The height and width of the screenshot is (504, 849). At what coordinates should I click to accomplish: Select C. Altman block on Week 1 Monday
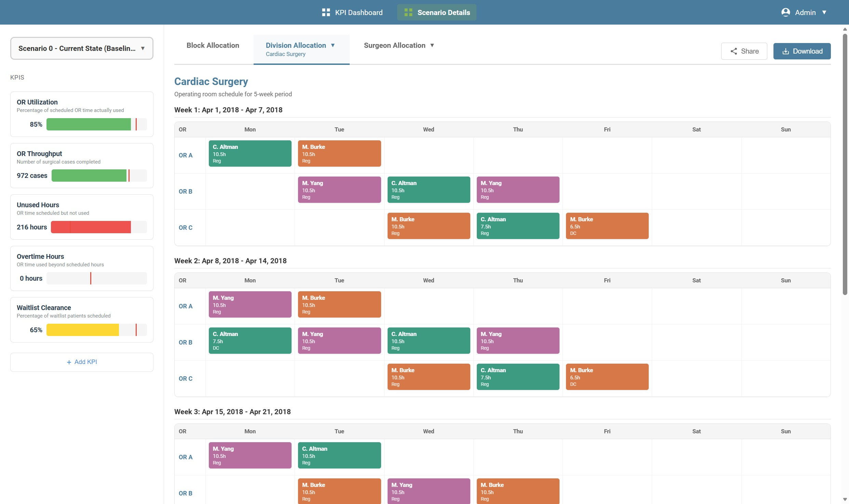click(x=250, y=154)
